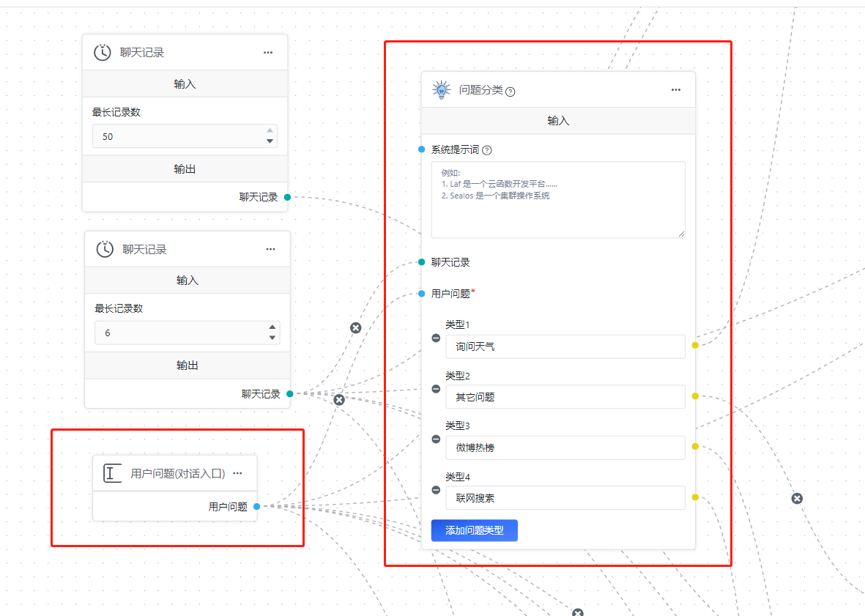The height and width of the screenshot is (616, 865).
Task: Open the three-dot menu of the 问题分类 node
Action: click(x=676, y=90)
